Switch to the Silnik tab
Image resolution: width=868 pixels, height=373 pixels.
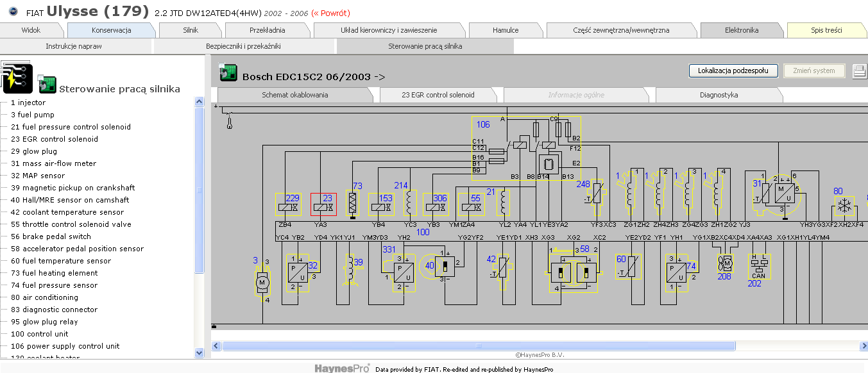click(x=191, y=30)
